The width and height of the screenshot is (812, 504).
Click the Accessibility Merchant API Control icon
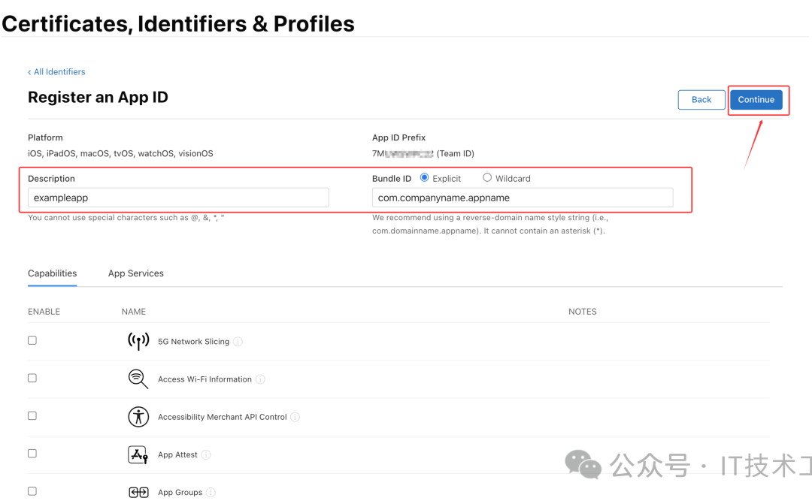[138, 417]
